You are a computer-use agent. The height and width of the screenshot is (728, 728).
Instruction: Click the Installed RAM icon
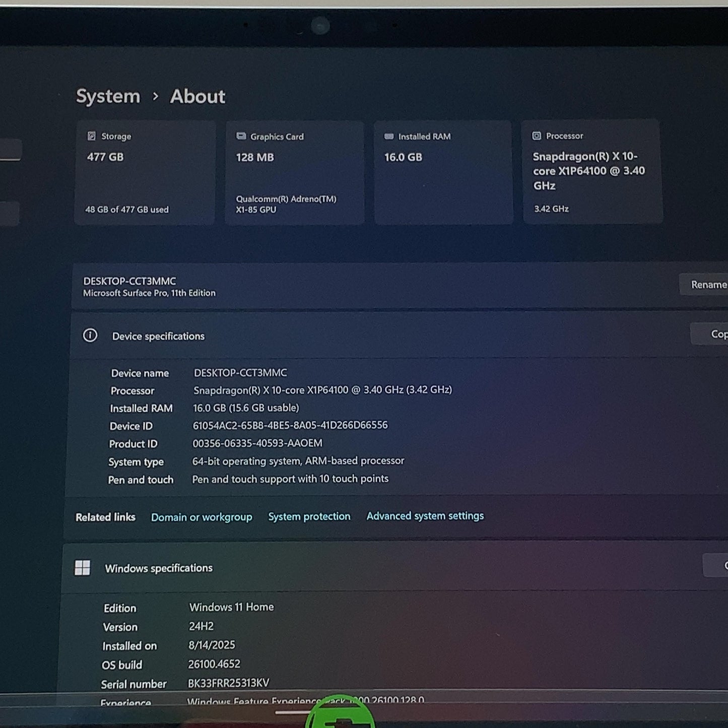pyautogui.click(x=389, y=137)
